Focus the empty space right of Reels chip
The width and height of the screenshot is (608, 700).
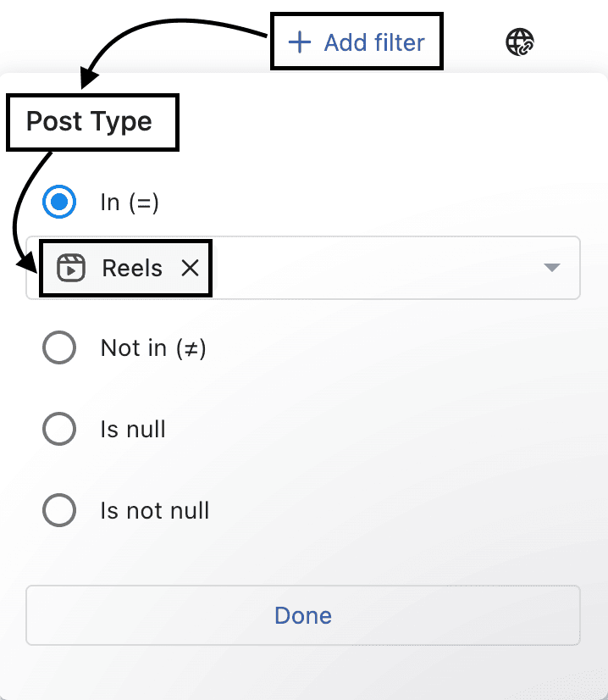tap(373, 268)
